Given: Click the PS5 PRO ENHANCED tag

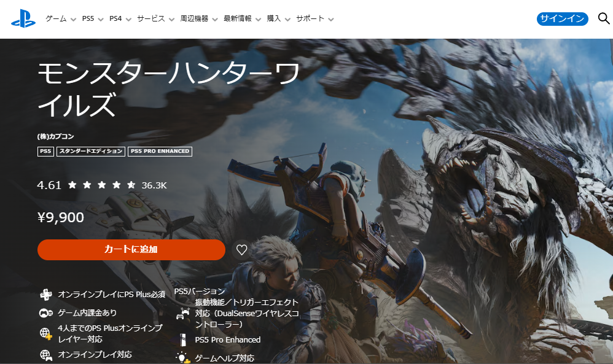Looking at the screenshot, I should coord(160,151).
